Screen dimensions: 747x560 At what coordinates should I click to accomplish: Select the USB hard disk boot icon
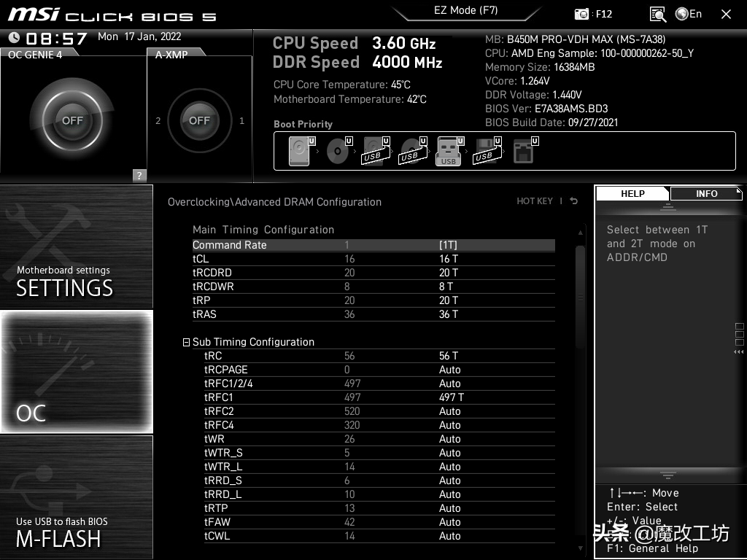376,150
